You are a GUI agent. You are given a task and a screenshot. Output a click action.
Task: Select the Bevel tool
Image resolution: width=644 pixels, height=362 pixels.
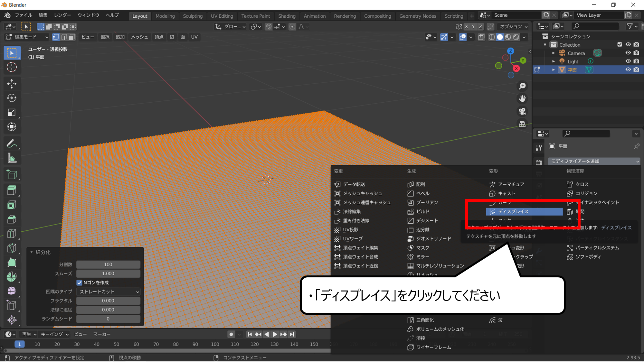[x=12, y=219]
